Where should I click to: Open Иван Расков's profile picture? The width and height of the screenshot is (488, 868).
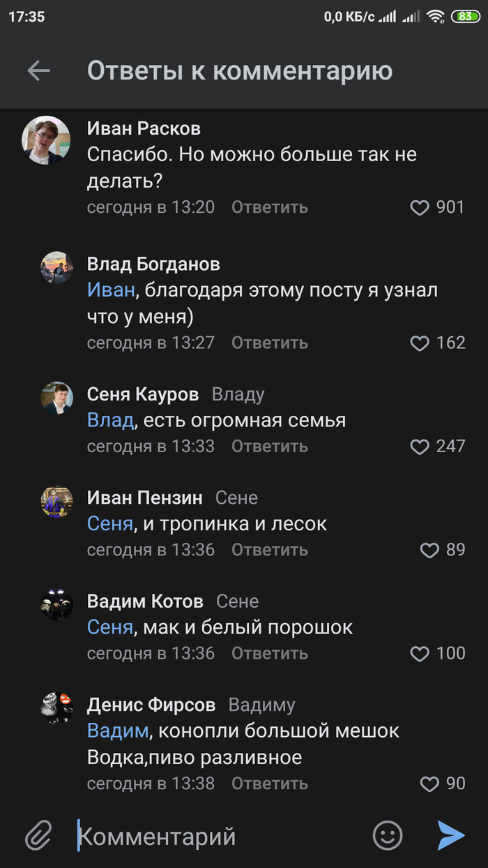46,140
